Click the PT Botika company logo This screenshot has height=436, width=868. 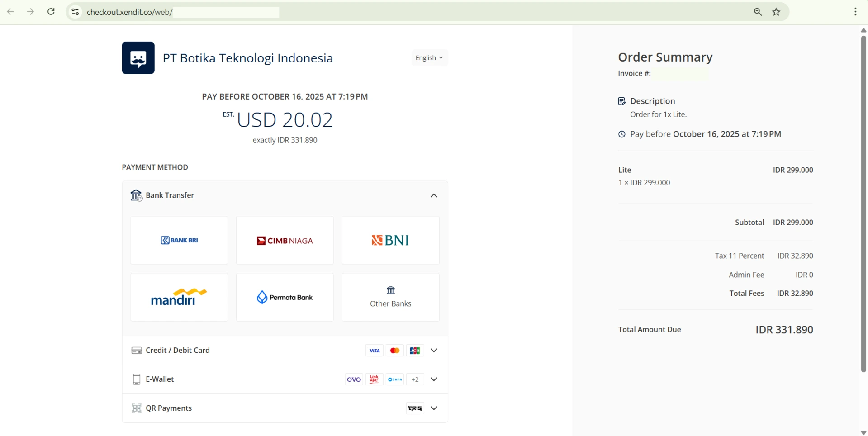point(138,58)
